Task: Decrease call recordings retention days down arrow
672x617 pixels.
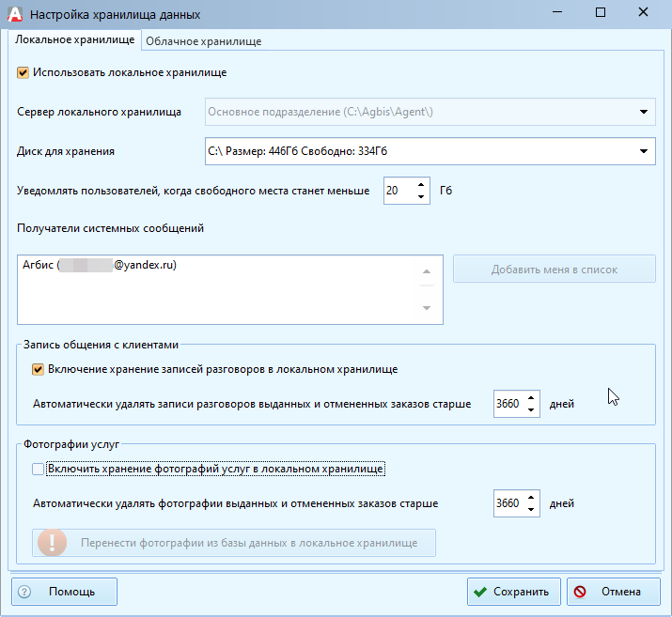Action: [x=531, y=409]
